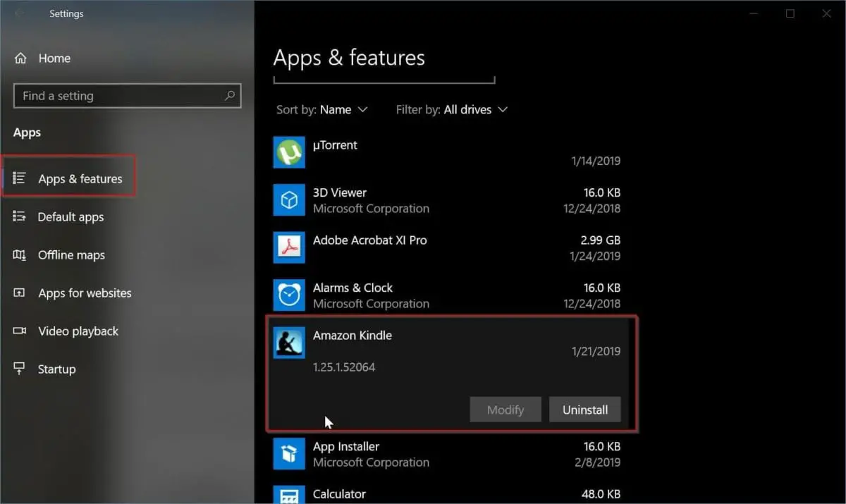This screenshot has width=846, height=504.
Task: Select the Adobe Acrobat XI Pro name
Action: coord(370,240)
